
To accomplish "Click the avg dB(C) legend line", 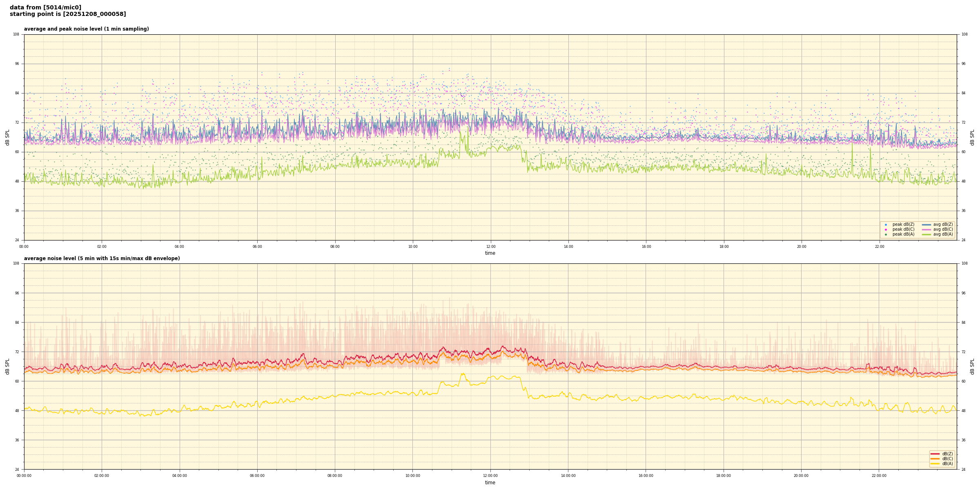I will [x=927, y=229].
